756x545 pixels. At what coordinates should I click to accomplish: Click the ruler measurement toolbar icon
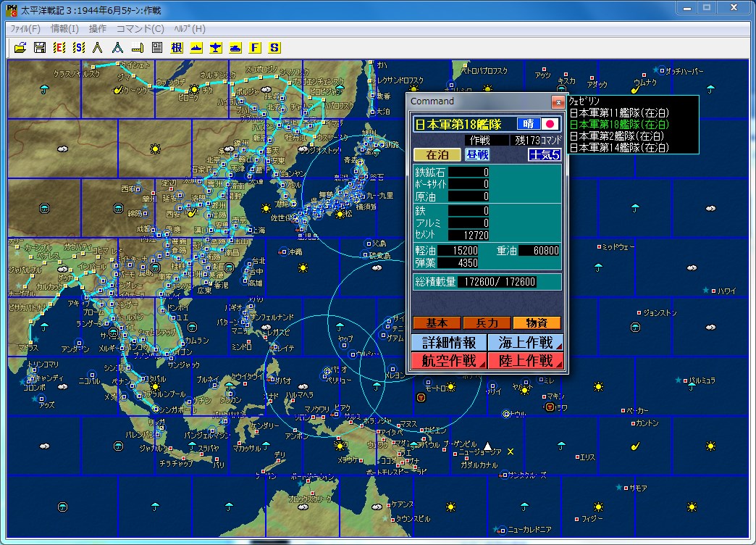point(138,47)
